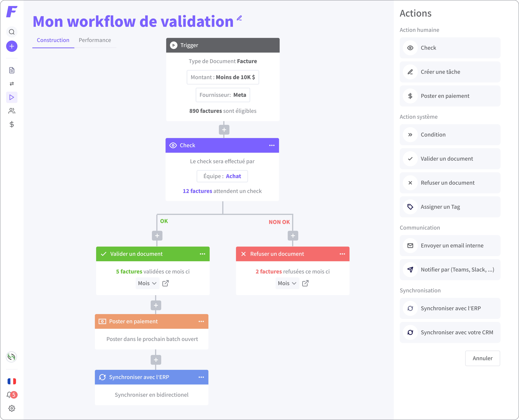
Task: Expand the Mois dropdown under Refuser un document
Action: click(x=287, y=283)
